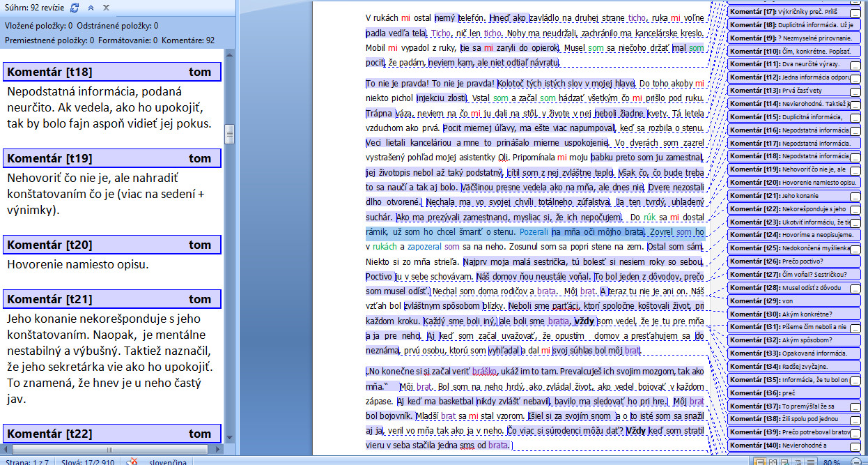Switch to Full Screen Reading view
Screen dimensions: 868x465
(771, 462)
